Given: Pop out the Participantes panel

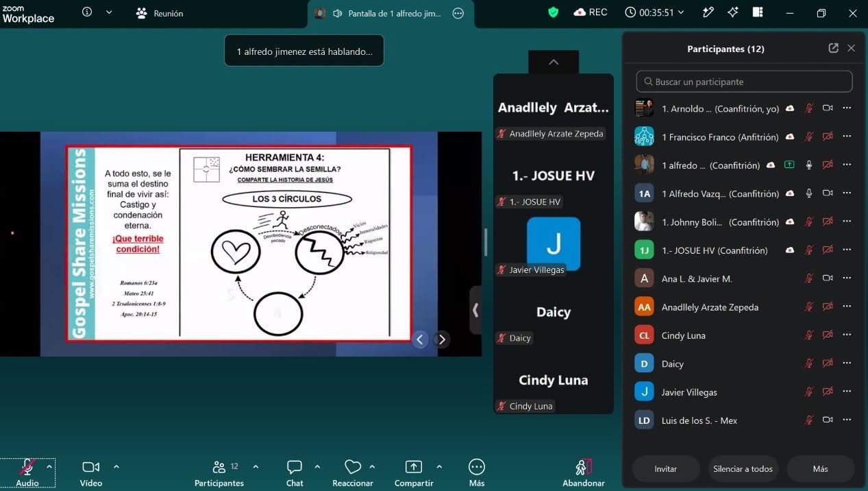Looking at the screenshot, I should (x=833, y=48).
